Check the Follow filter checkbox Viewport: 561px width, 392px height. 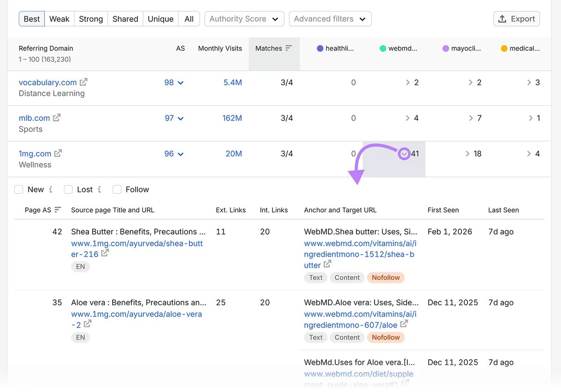117,189
